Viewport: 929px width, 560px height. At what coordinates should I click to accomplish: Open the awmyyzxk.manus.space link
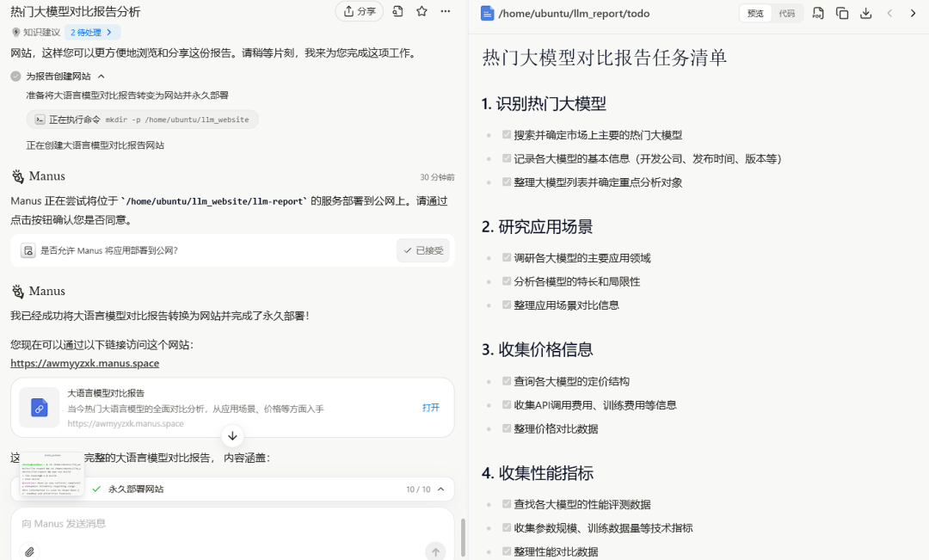pos(84,363)
